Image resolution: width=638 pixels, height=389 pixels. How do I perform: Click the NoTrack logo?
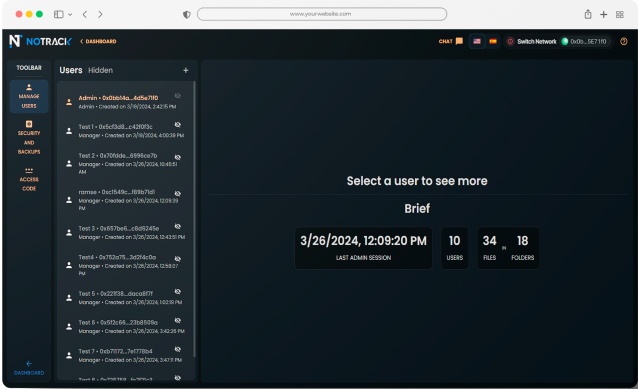coord(40,41)
